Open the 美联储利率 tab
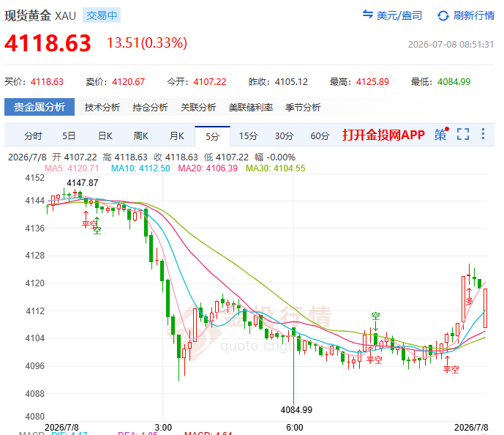This screenshot has height=435, width=504. point(251,107)
